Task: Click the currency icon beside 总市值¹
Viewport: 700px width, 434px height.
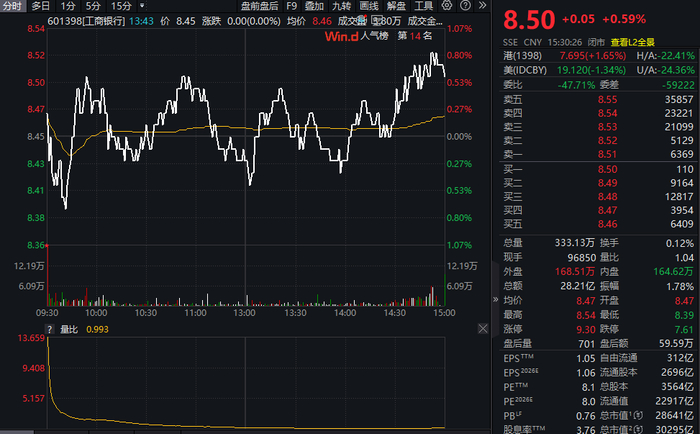Action: [x=638, y=416]
